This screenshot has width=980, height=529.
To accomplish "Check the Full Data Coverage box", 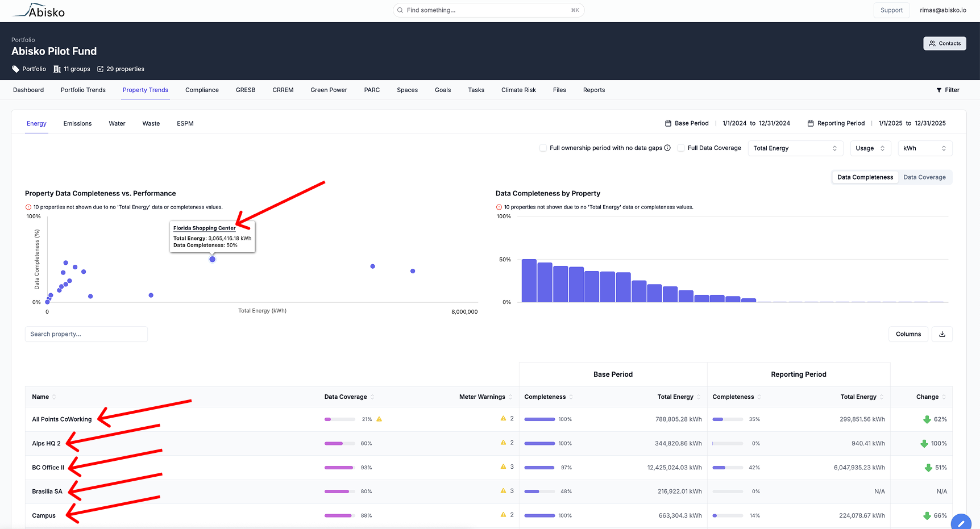I will tap(681, 148).
